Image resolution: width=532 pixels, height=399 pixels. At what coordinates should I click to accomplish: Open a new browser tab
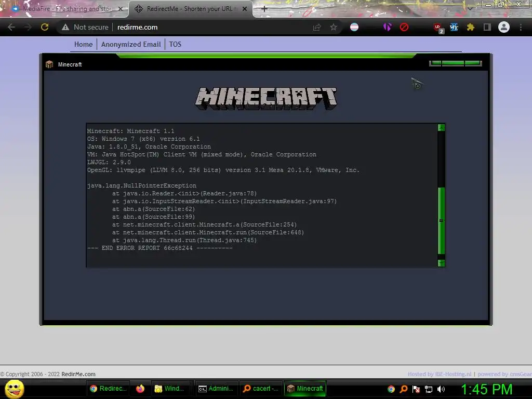(264, 9)
